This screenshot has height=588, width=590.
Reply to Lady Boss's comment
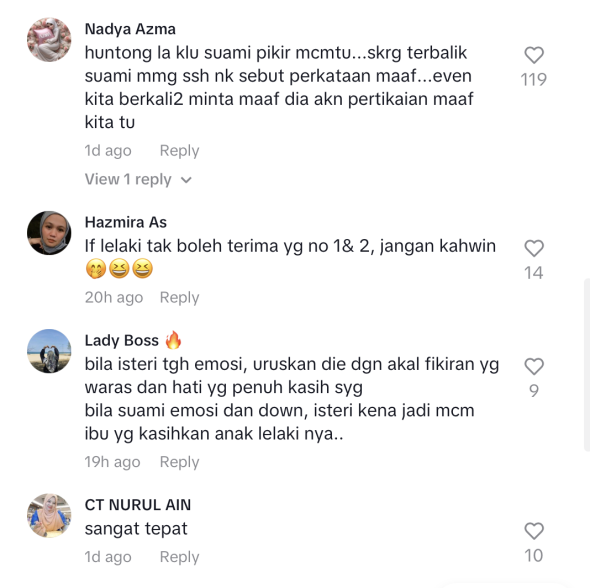tap(179, 462)
